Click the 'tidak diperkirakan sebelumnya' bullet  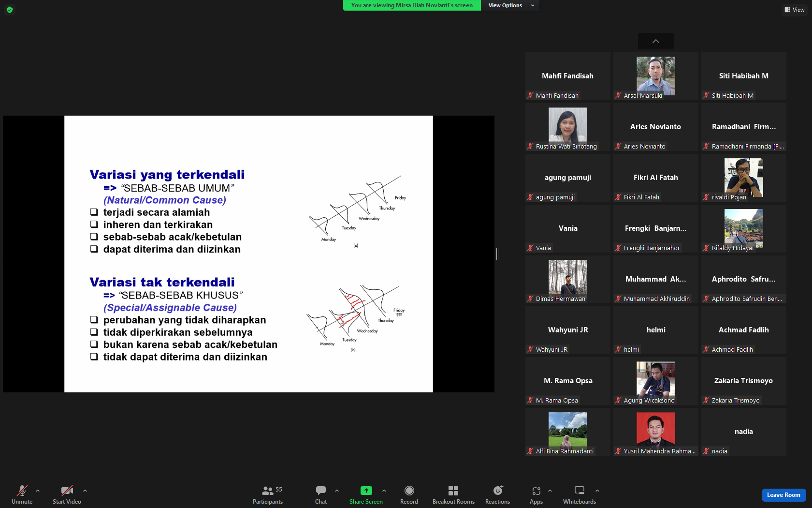click(178, 332)
